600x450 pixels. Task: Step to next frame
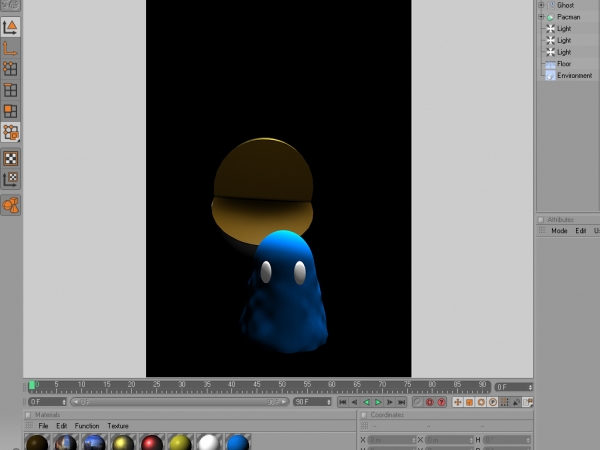[x=390, y=402]
